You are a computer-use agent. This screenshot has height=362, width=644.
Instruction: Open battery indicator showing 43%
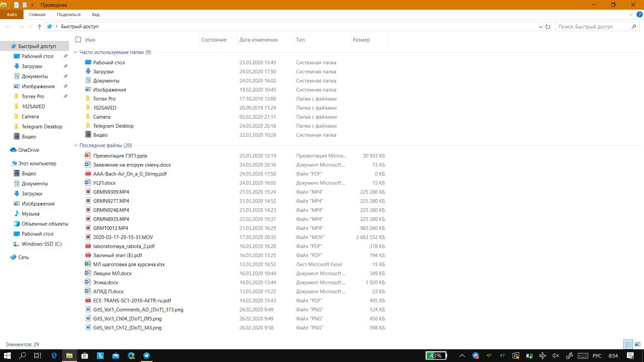[x=436, y=355]
